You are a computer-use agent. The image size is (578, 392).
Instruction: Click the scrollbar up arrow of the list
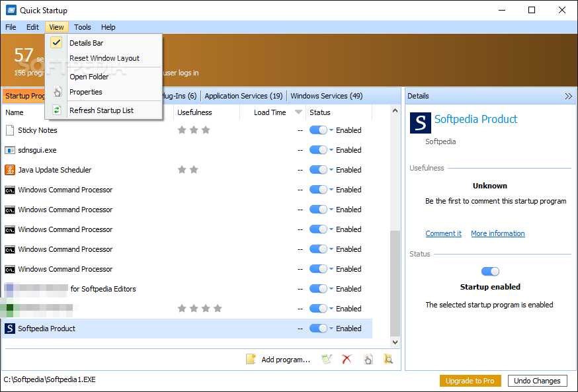tap(395, 110)
